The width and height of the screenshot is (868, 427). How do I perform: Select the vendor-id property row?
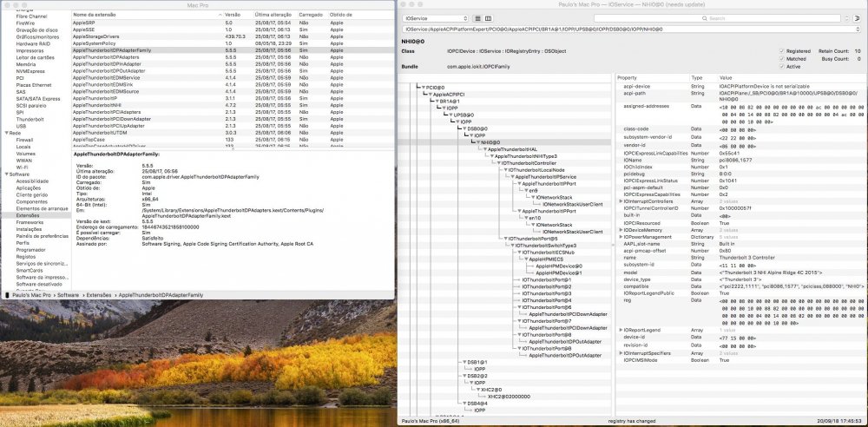click(740, 145)
